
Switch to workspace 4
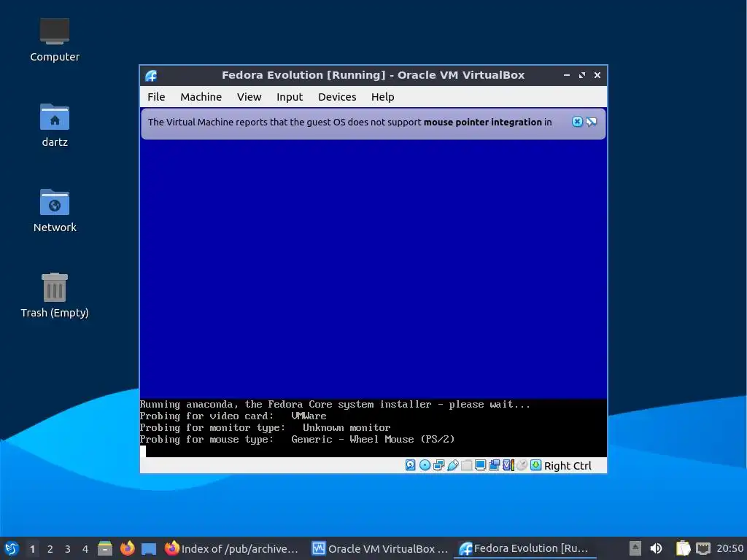click(x=85, y=548)
